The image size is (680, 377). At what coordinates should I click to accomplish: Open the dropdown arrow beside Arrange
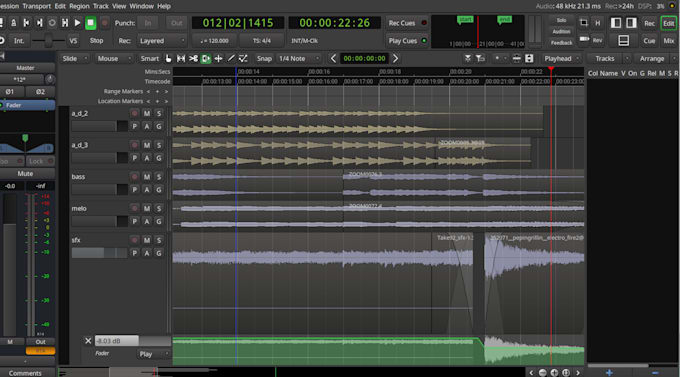coord(674,59)
